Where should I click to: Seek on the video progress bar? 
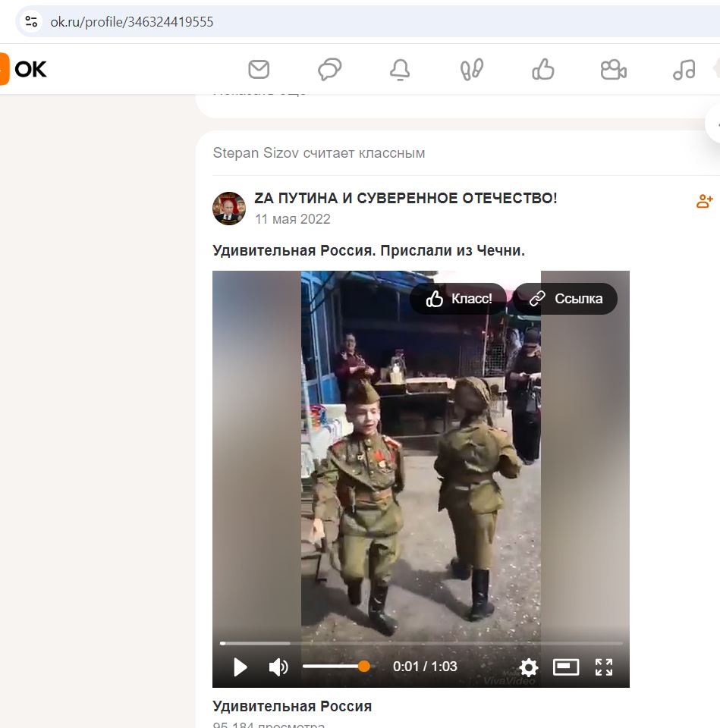click(x=421, y=643)
